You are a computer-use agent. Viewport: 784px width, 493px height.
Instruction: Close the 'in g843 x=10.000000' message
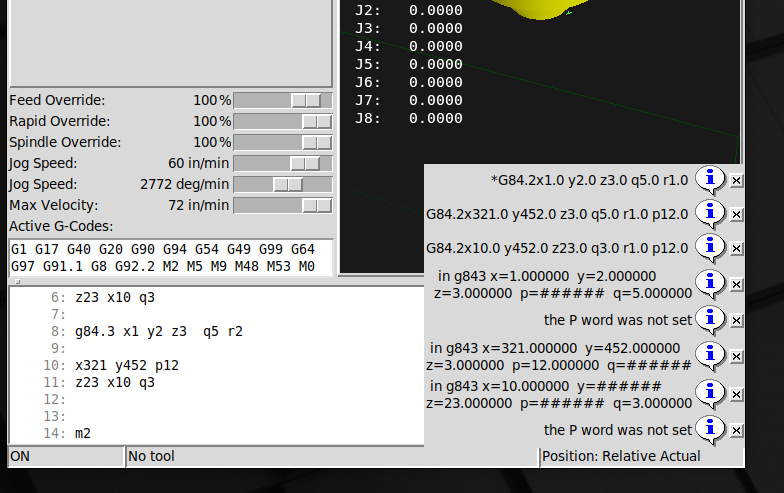click(x=736, y=394)
